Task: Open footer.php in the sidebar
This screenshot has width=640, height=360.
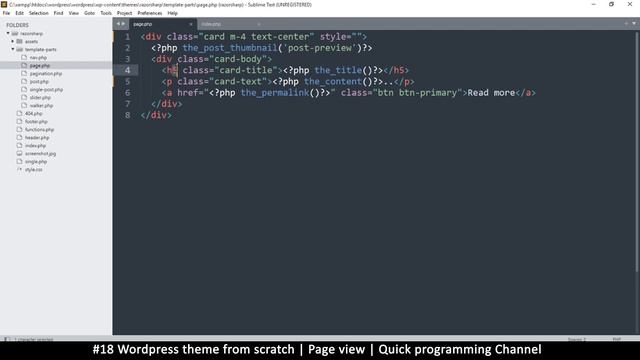Action: 36,122
